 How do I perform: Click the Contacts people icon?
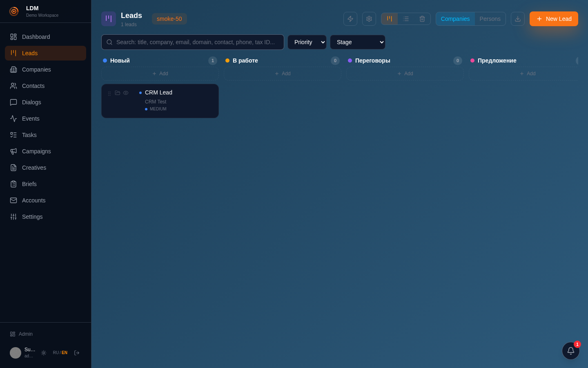pos(13,86)
